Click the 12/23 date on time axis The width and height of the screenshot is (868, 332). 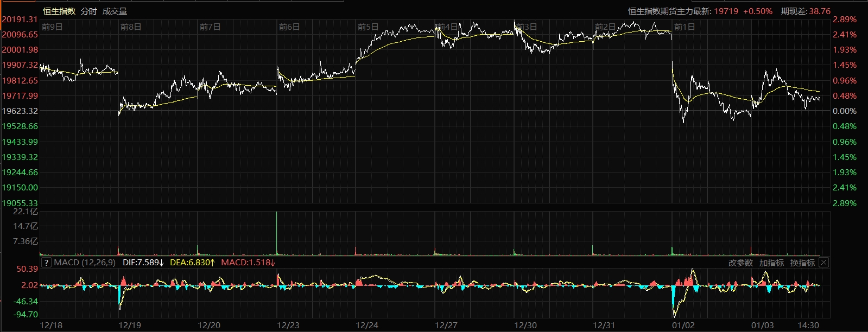tap(288, 325)
